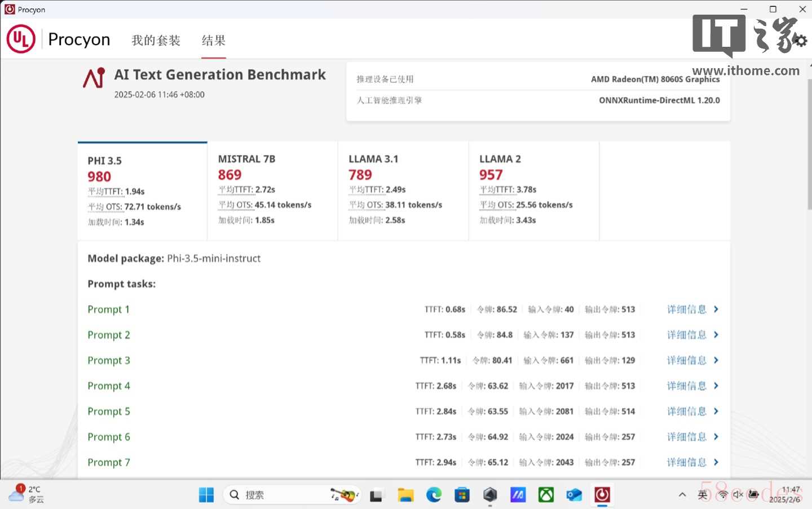Viewport: 812px width, 509px height.
Task: Select the PHI 3.5 score card
Action: (142, 191)
